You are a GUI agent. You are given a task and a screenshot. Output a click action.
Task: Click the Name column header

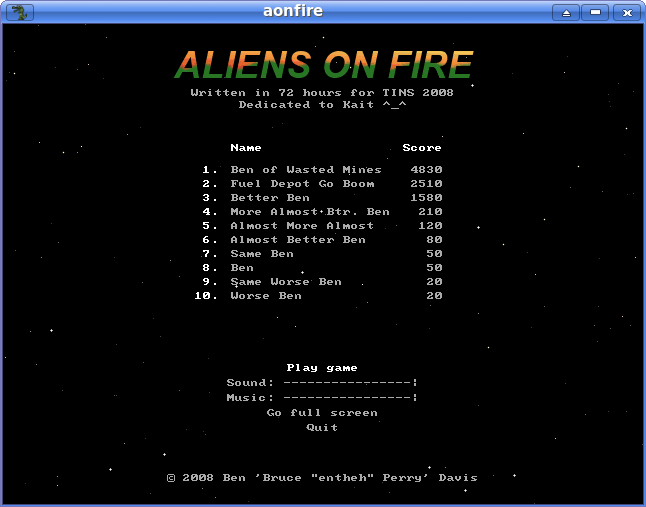tap(246, 148)
